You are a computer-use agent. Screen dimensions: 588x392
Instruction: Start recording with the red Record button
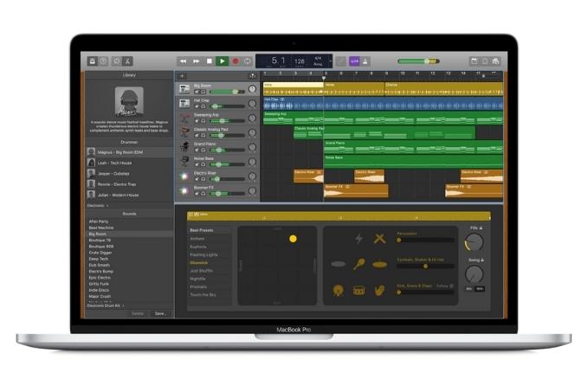point(236,61)
